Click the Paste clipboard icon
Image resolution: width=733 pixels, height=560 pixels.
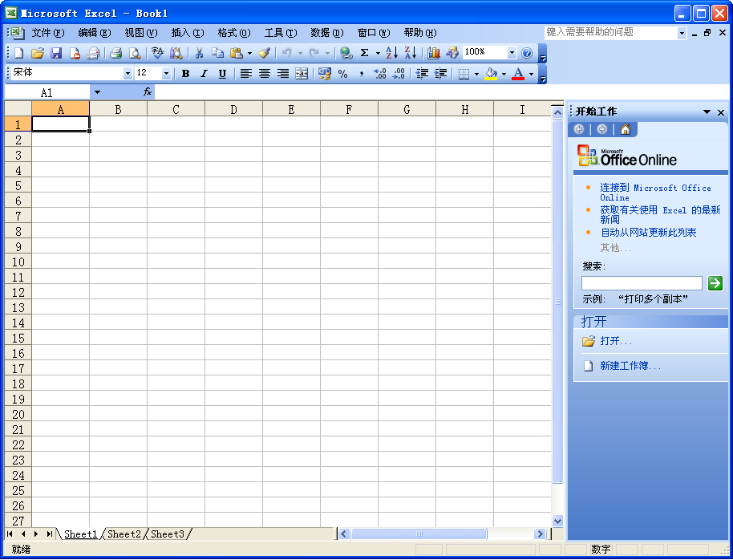click(237, 53)
